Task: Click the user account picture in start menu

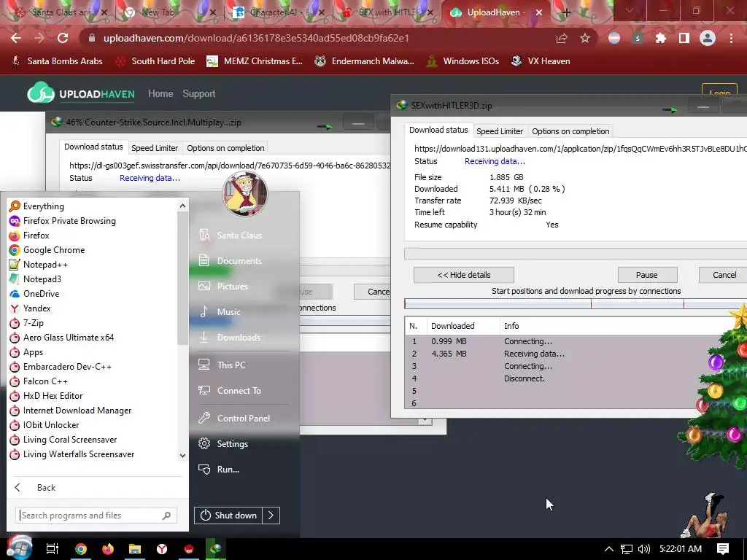Action: click(245, 194)
